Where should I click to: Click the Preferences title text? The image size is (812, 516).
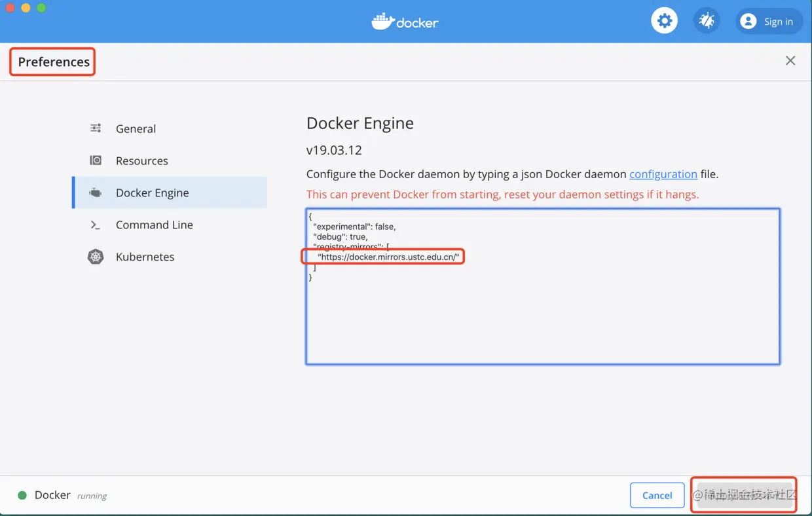click(x=54, y=62)
